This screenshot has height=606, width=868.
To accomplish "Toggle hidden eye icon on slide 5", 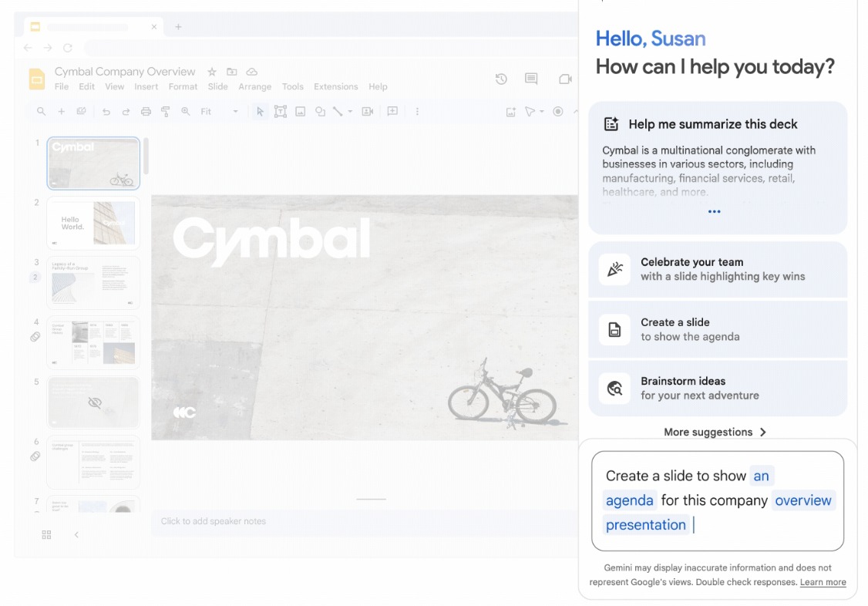I will [x=95, y=402].
